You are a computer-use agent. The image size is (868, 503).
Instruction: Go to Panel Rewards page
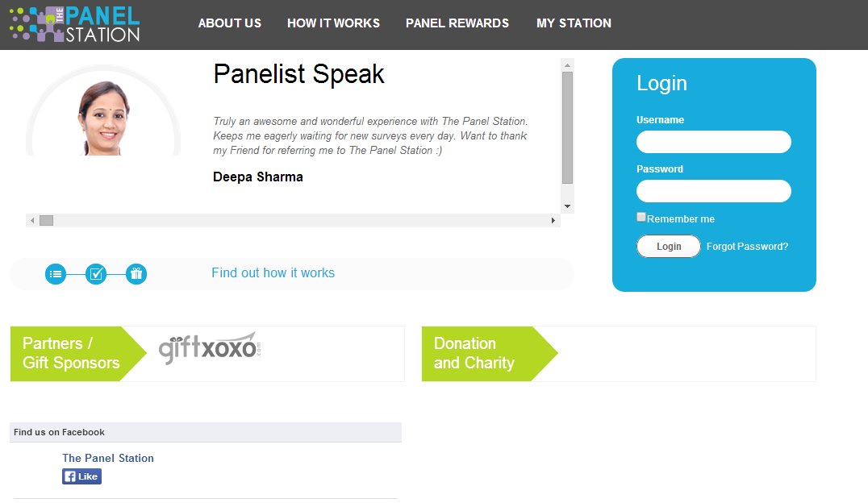[457, 23]
